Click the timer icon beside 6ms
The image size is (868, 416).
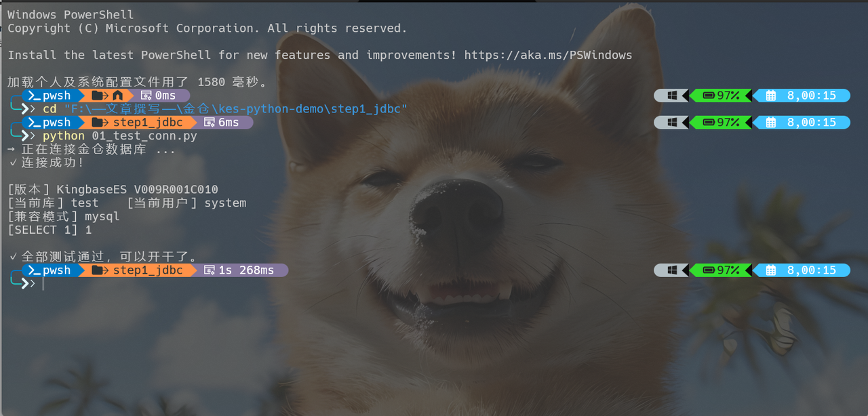click(x=210, y=123)
